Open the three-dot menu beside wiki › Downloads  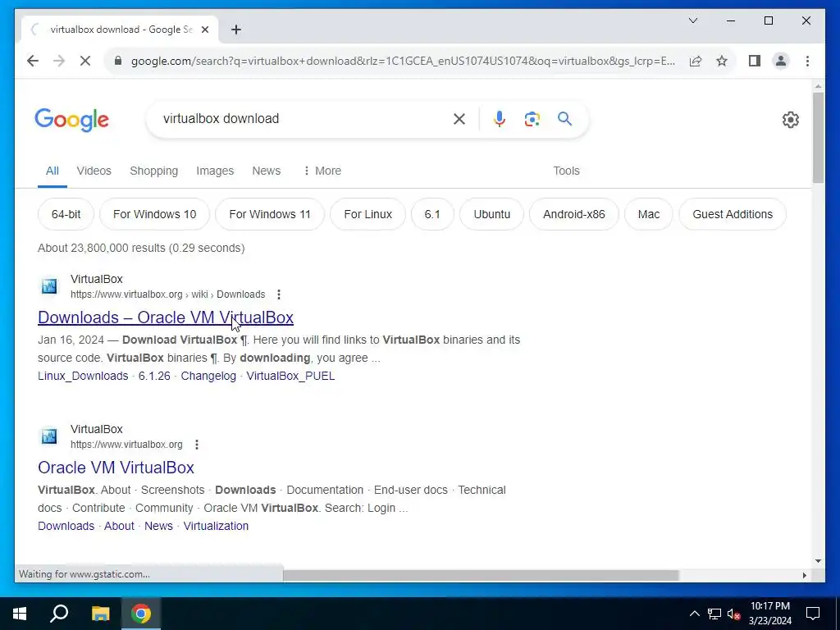pyautogui.click(x=279, y=294)
